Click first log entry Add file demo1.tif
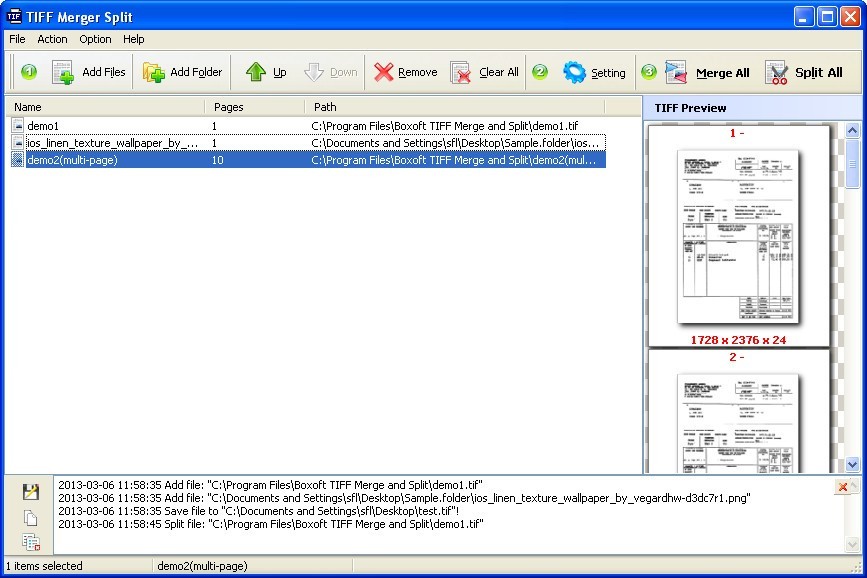This screenshot has height=578, width=867. (x=270, y=485)
